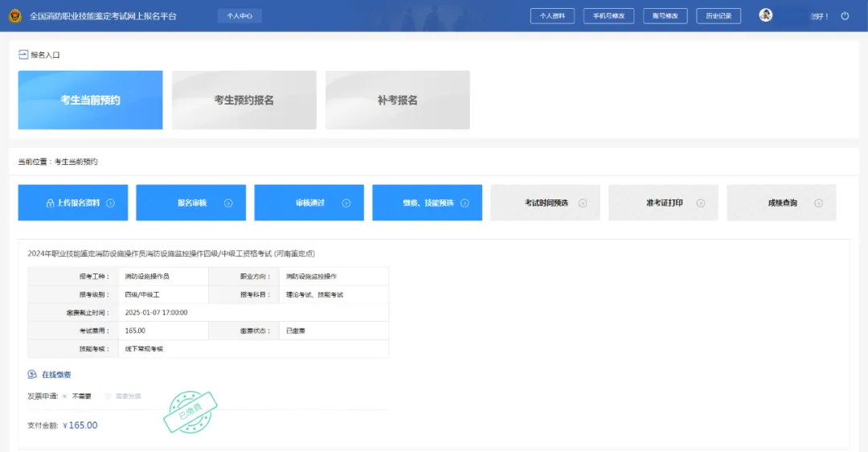Click payment amount ¥165.00
The width and height of the screenshot is (868, 452).
(x=80, y=425)
